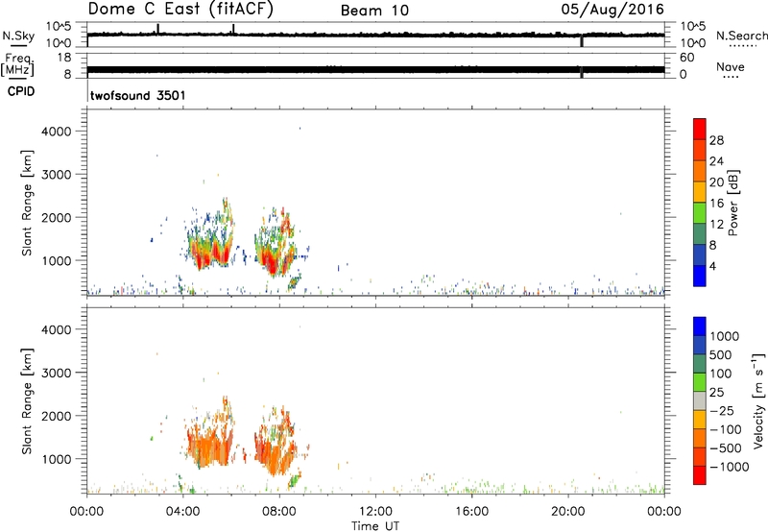Click the 'twofsound 3501' text

point(138,95)
